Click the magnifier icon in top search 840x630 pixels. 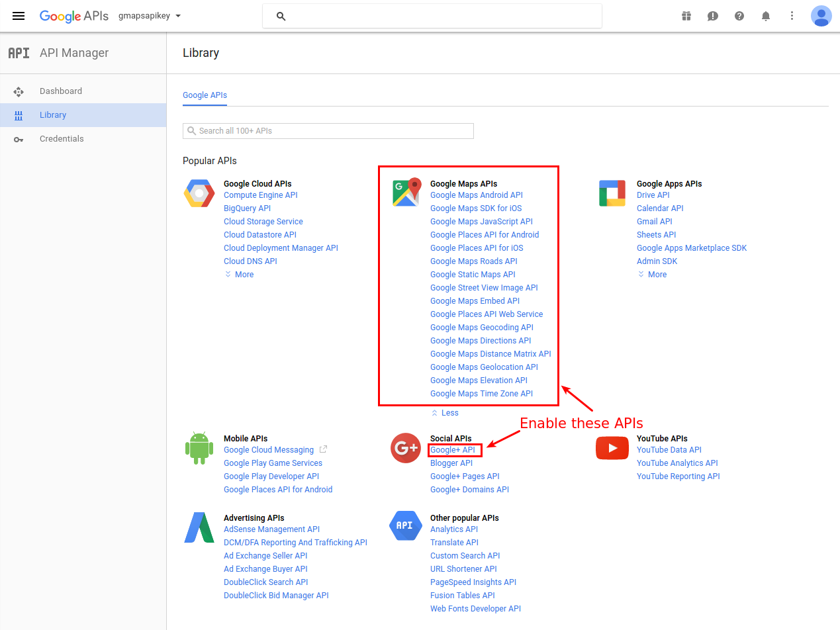(x=281, y=16)
